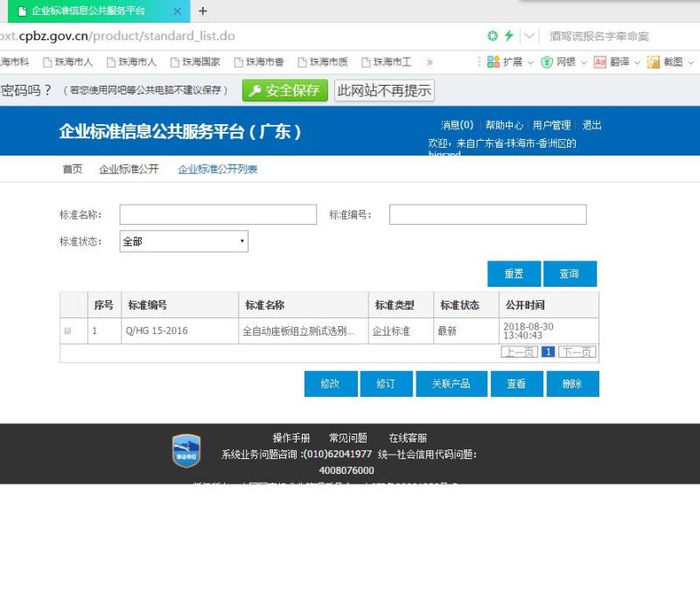Screen dimensions: 700x613
Task: Click the address bar URL cpbz.gov.cn
Action: [118, 36]
